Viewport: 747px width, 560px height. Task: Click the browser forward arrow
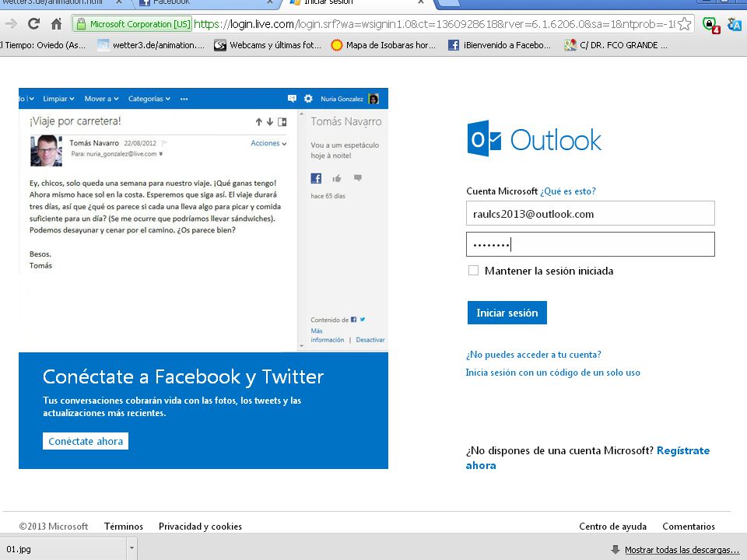[x=11, y=23]
